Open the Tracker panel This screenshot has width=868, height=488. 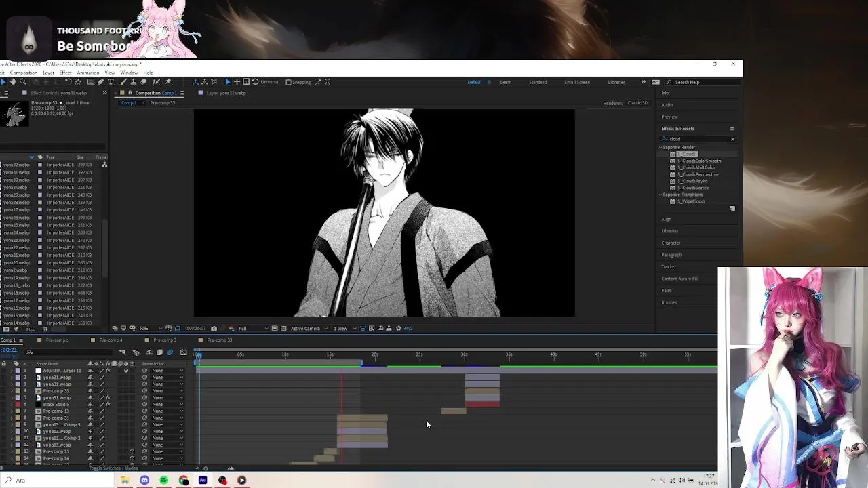point(669,266)
